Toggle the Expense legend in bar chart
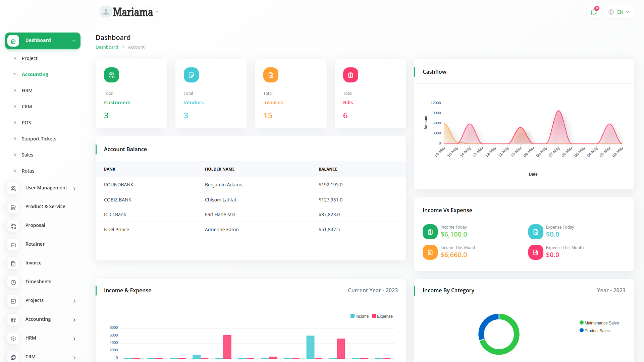 coord(382,316)
